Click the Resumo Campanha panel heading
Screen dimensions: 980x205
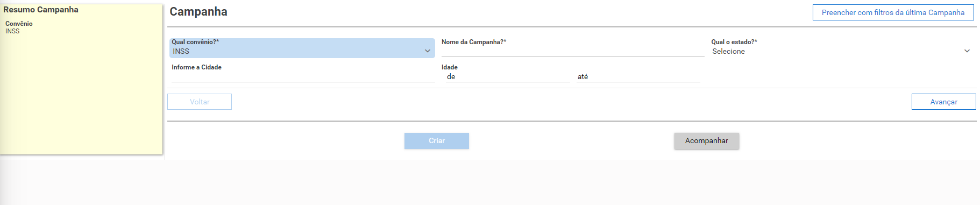[x=41, y=10]
